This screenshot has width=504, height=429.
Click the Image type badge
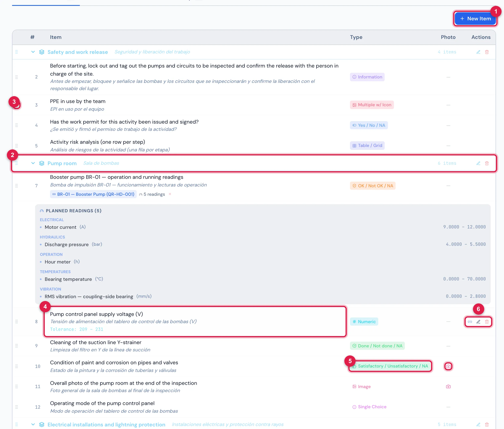(x=361, y=387)
